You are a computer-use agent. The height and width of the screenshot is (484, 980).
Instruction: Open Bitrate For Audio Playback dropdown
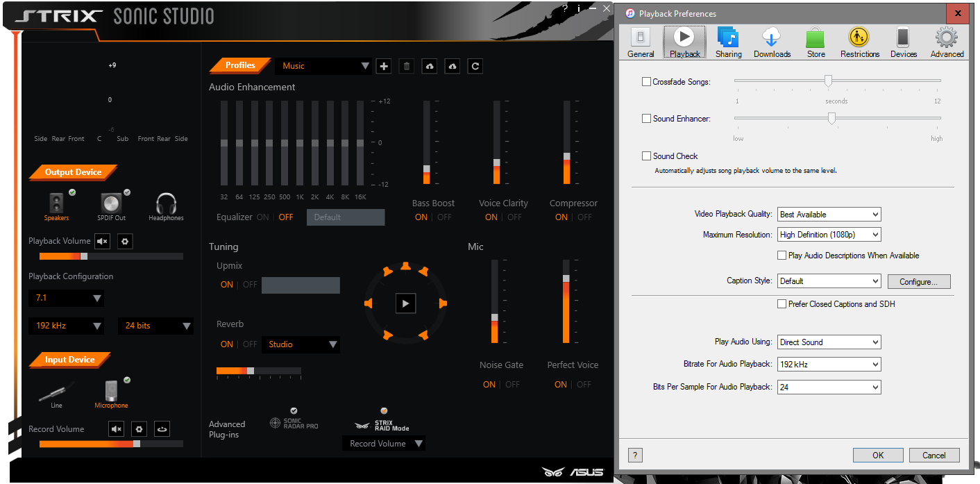click(x=829, y=364)
